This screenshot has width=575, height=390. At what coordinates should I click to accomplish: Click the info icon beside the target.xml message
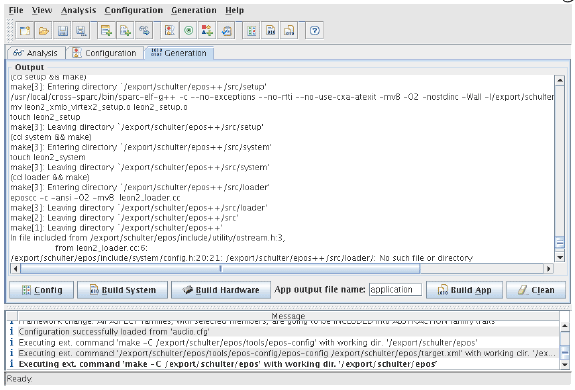11,353
